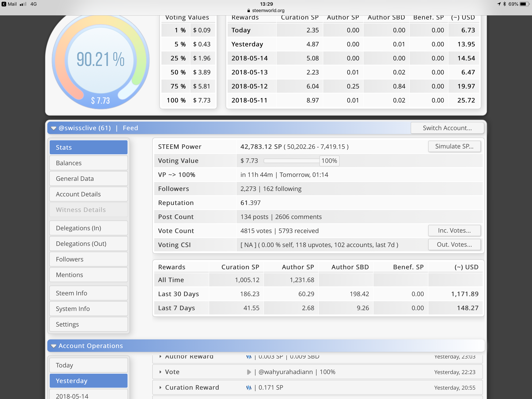Open the Balances tab
The height and width of the screenshot is (399, 532).
tap(89, 163)
